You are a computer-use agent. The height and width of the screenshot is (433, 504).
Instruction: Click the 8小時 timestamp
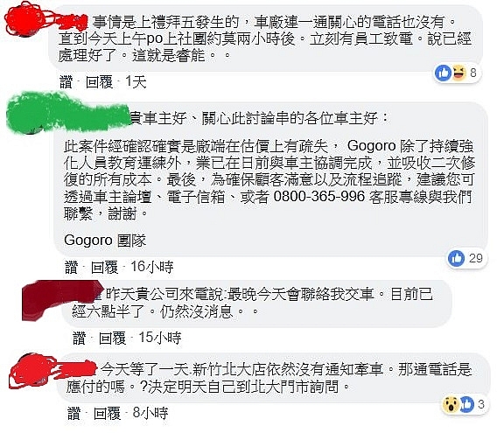click(150, 413)
